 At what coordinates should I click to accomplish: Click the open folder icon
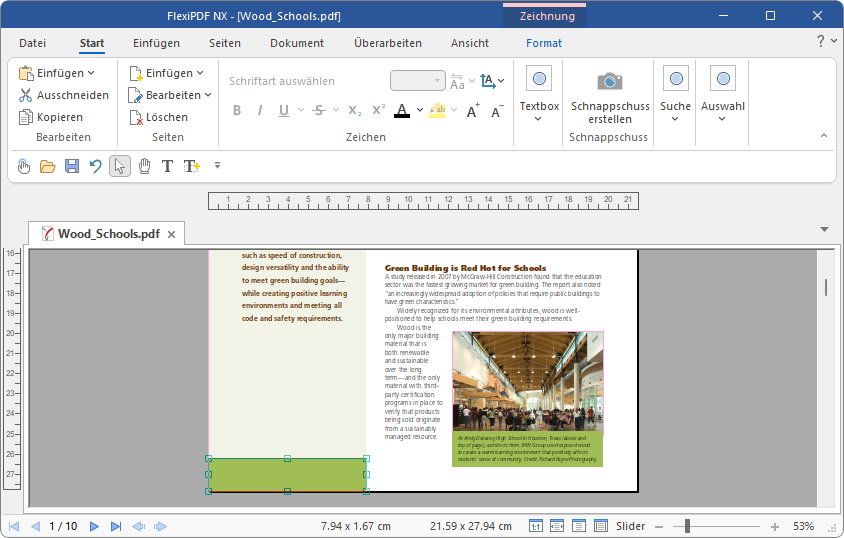(x=47, y=166)
